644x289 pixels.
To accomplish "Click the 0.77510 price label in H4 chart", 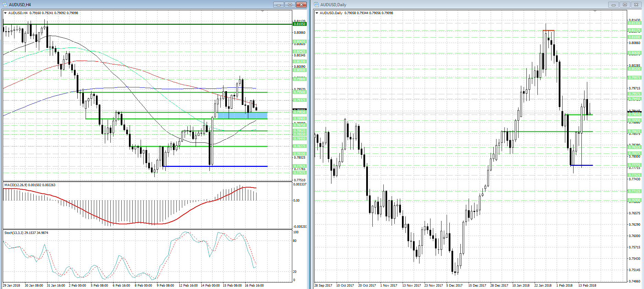I will (299, 180).
